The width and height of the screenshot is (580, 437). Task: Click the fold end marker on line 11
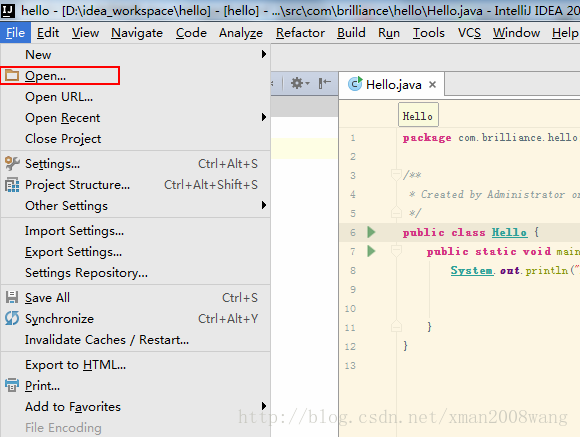tap(396, 327)
